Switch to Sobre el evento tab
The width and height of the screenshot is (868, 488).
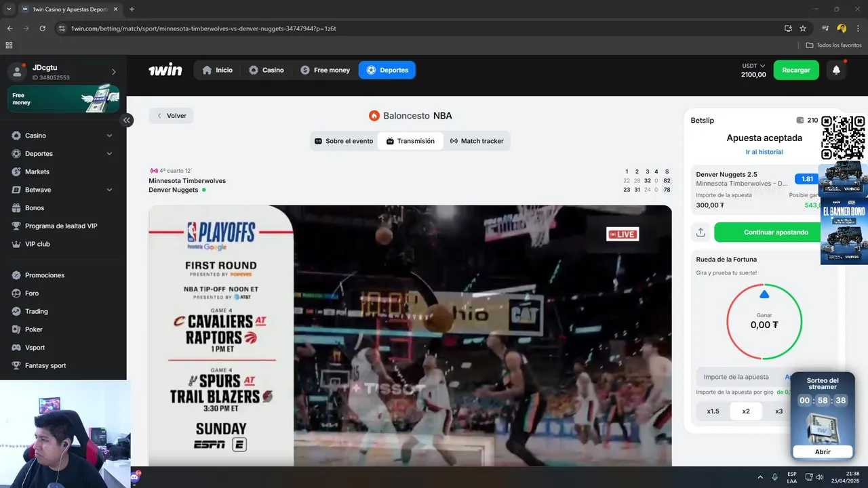(x=344, y=141)
